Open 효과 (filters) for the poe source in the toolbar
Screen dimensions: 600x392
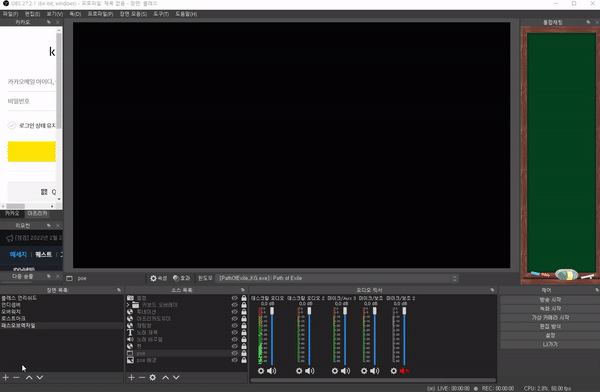pyautogui.click(x=181, y=278)
